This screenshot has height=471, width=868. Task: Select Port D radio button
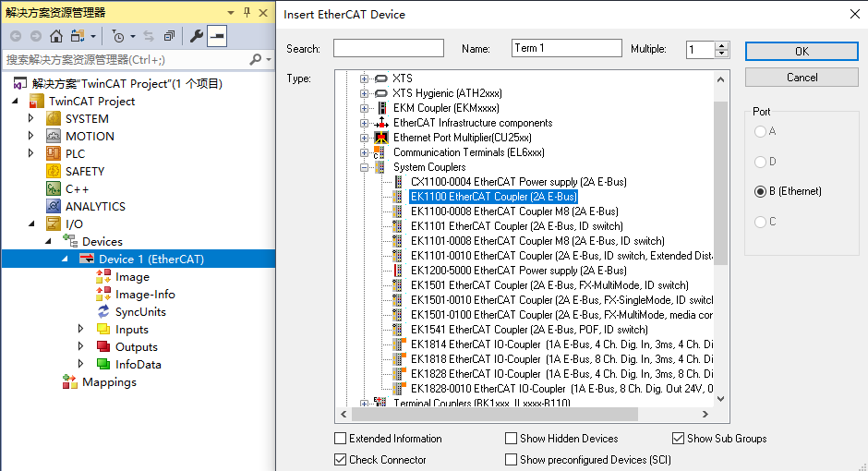tap(760, 162)
